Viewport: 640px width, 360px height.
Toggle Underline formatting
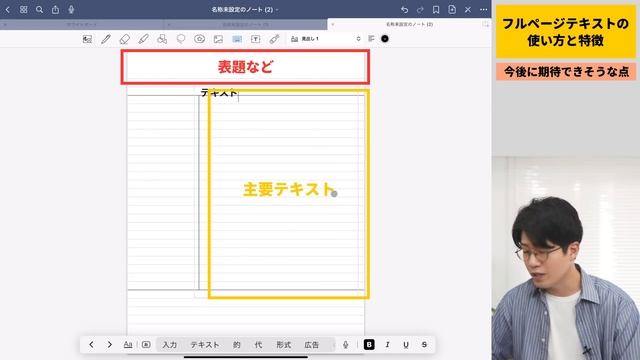point(406,344)
